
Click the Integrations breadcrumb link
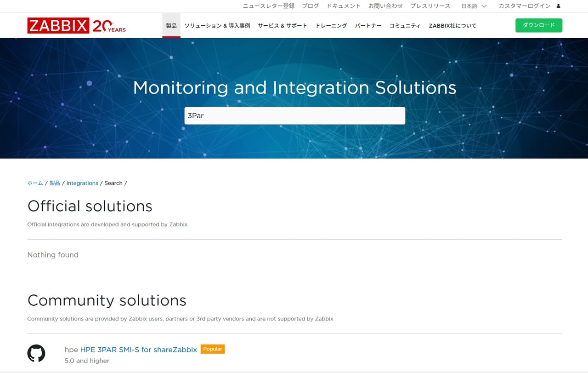tap(82, 183)
